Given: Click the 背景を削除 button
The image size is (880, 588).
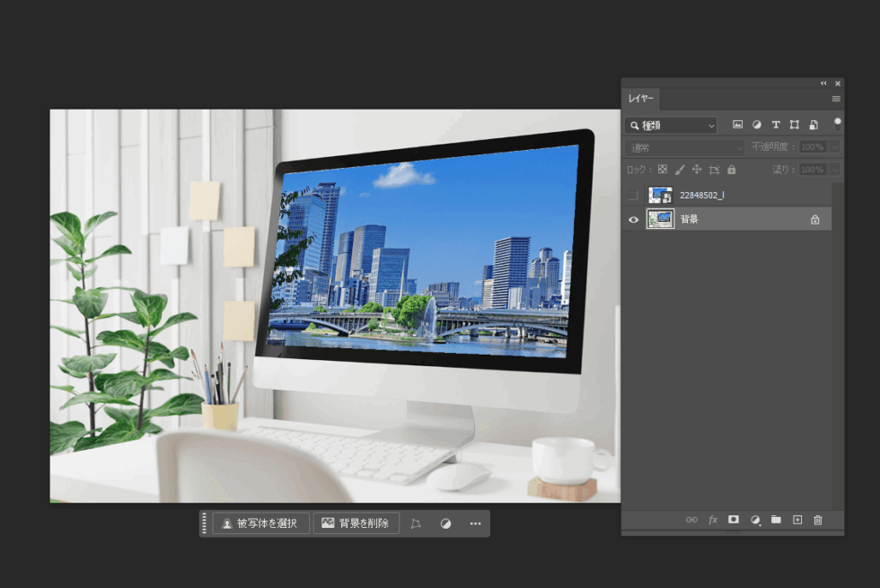Looking at the screenshot, I should [356, 523].
